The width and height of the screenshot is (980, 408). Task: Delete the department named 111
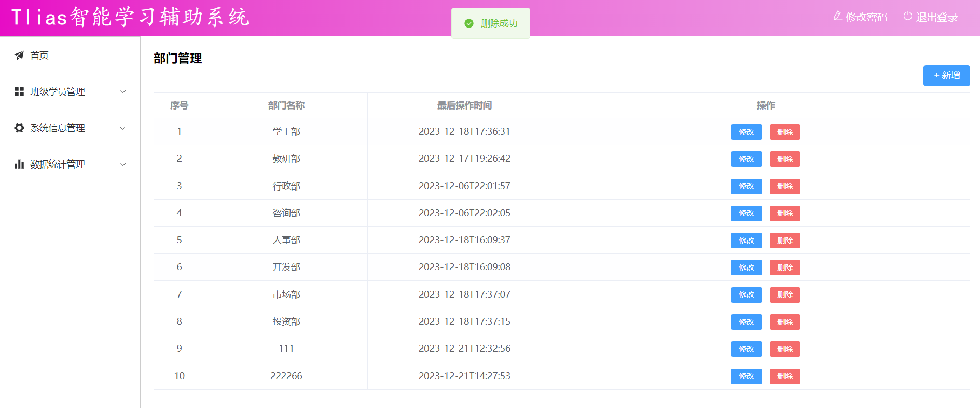click(785, 349)
